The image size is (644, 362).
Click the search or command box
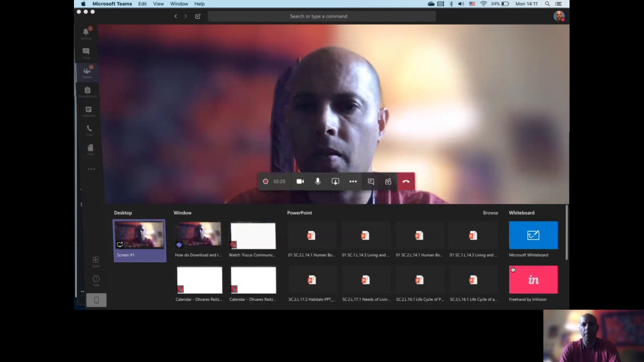click(x=321, y=16)
